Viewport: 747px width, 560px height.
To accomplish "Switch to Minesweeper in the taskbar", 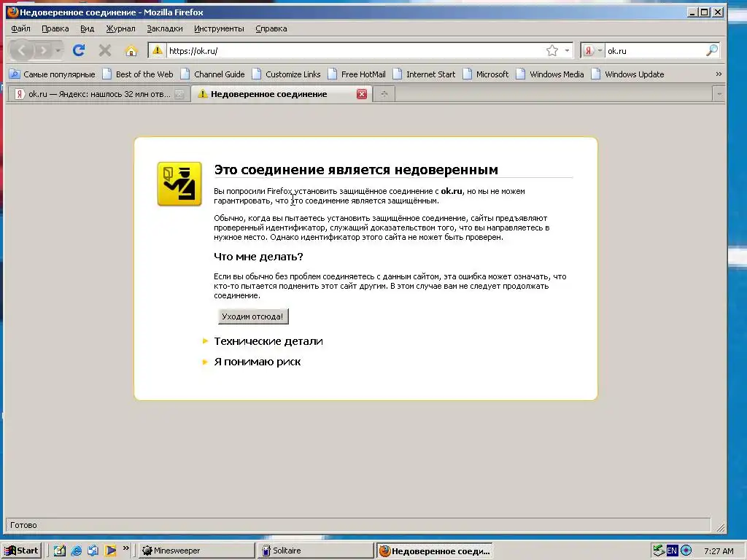I will click(x=197, y=551).
